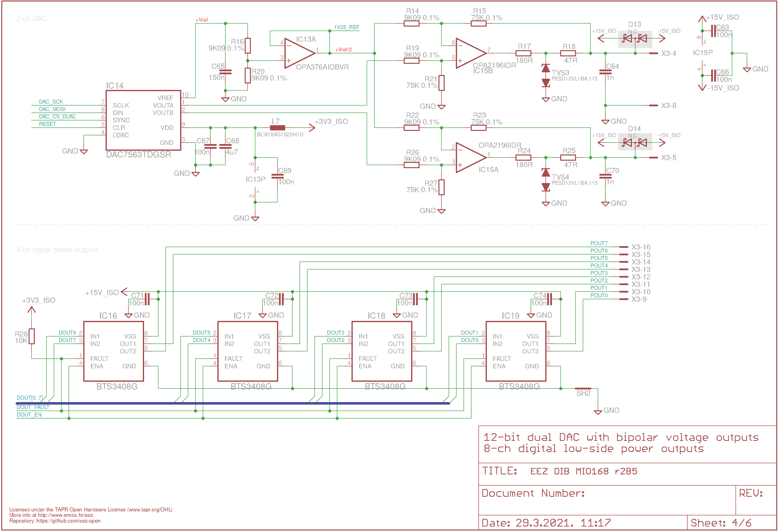The height and width of the screenshot is (532, 778).
Task: Select the SH2 shunt symbol
Action: click(x=583, y=388)
